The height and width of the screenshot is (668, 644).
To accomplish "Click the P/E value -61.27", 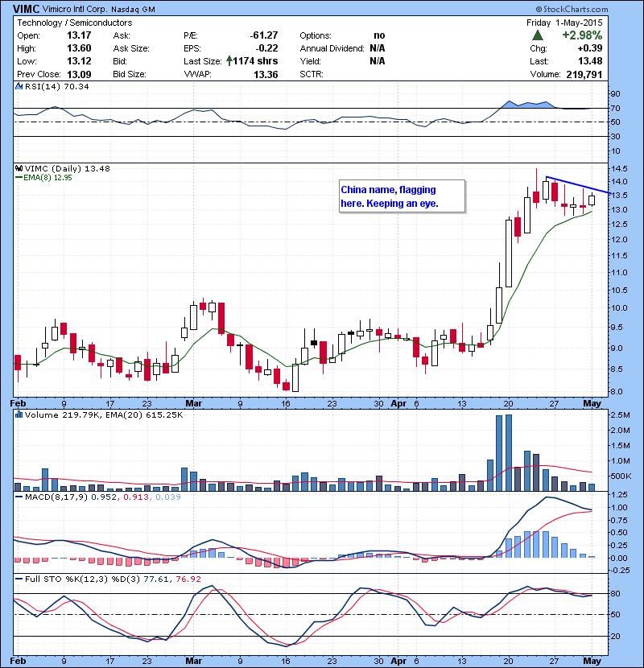I will 264,35.
